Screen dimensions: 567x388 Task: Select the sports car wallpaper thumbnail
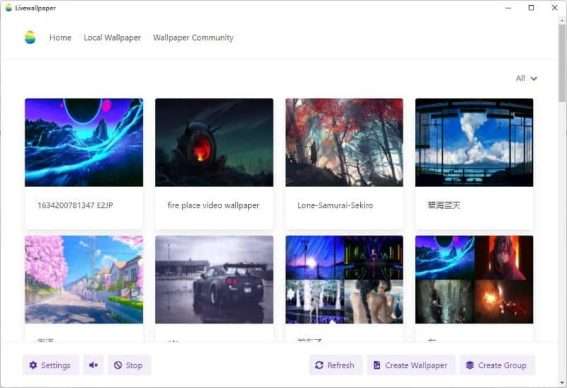click(214, 280)
